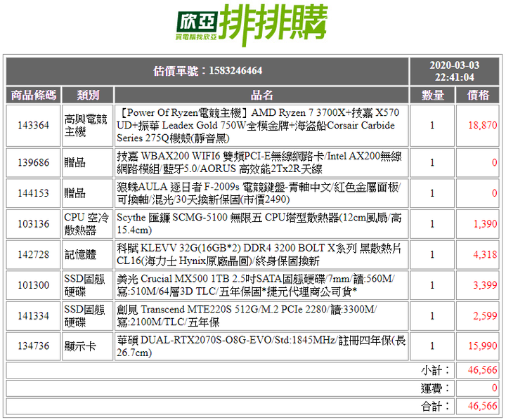
Task: Select the shipping fee value 0
Action: (494, 388)
